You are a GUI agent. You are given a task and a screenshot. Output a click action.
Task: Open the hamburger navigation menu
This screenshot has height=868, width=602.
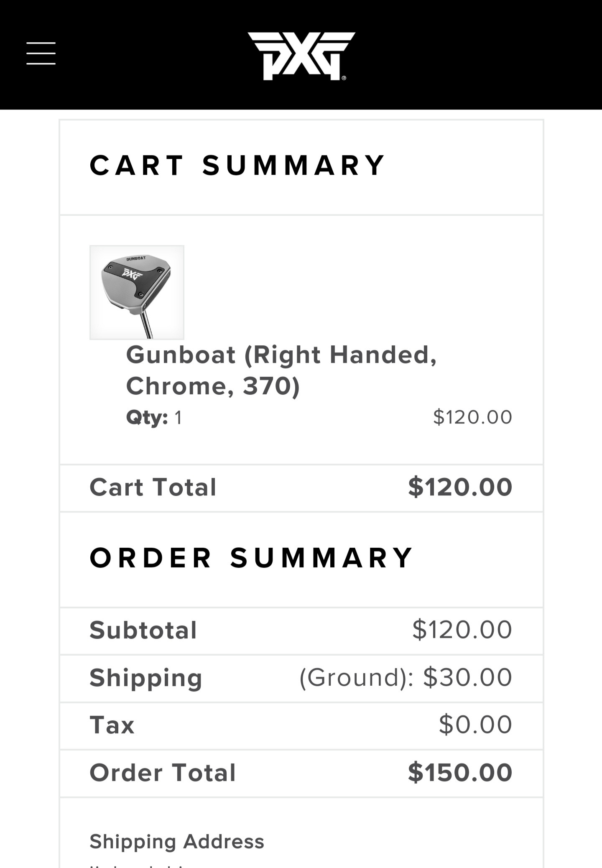pos(41,54)
